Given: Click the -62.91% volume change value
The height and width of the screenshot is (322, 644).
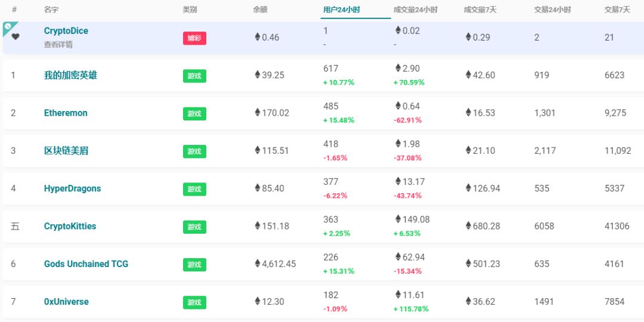Looking at the screenshot, I should tap(407, 120).
